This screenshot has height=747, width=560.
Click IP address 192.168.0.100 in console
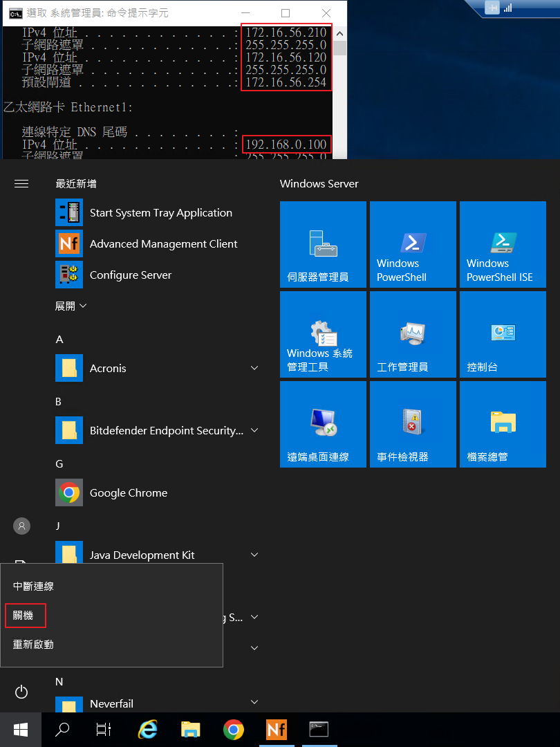click(x=286, y=145)
